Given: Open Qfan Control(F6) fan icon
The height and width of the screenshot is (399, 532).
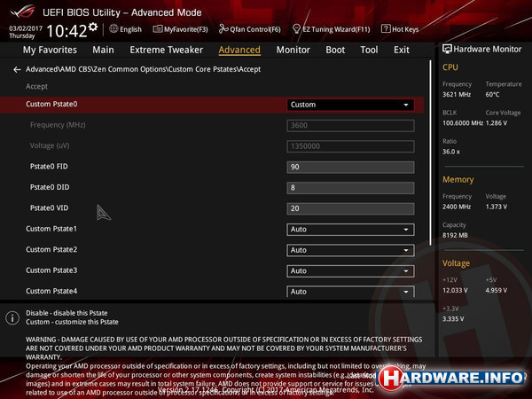Looking at the screenshot, I should [x=223, y=29].
